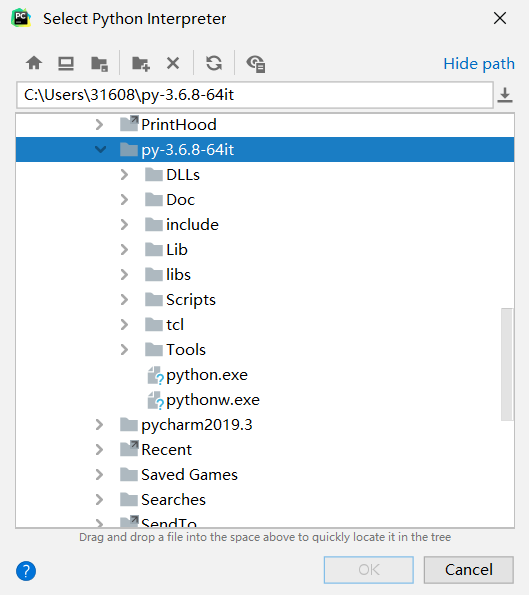The height and width of the screenshot is (595, 529).
Task: Collapse the py-3.6.8-64it folder
Action: [x=101, y=150]
